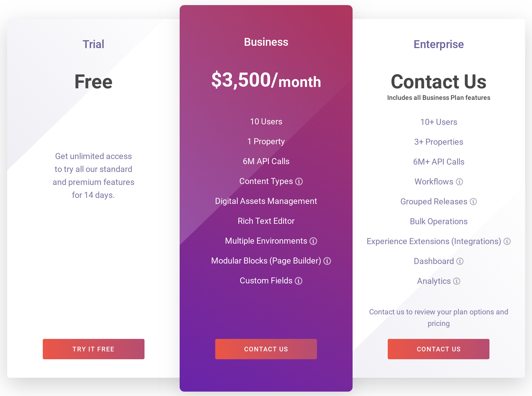
Task: Click Try It Free button on Trial plan
Action: coord(93,349)
